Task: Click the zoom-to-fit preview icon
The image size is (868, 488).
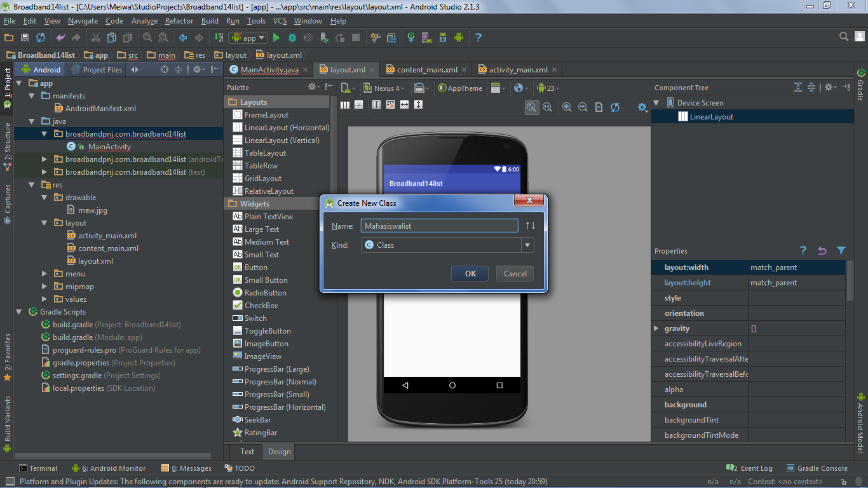Action: (532, 107)
